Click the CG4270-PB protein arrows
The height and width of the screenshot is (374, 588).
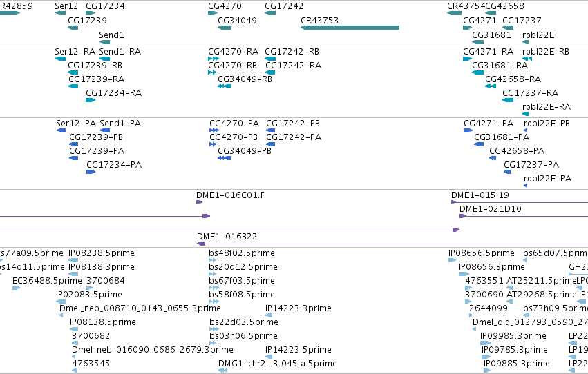(x=213, y=144)
